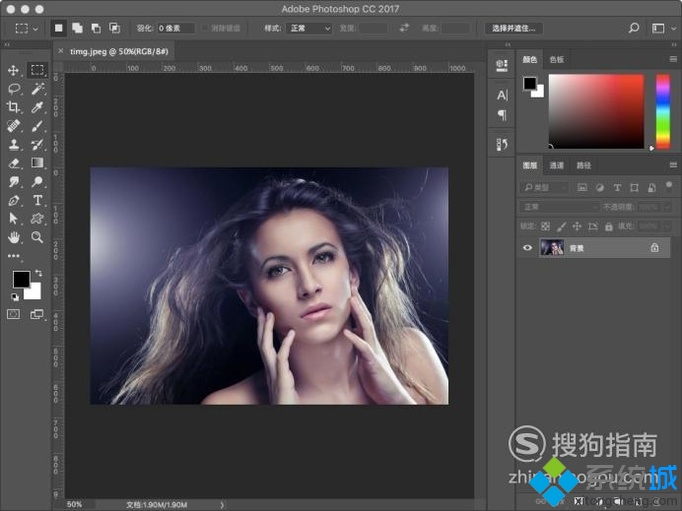The image size is (682, 511).
Task: Click the Select and Mask button
Action: (514, 28)
